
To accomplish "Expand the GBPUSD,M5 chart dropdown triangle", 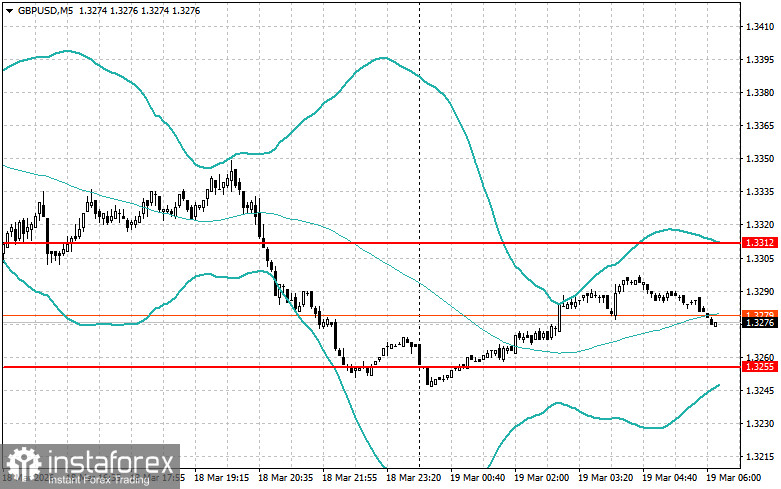I will coord(9,10).
